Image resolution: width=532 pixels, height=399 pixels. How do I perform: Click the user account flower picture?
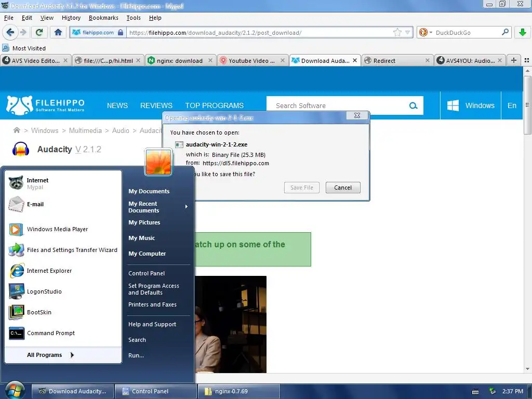pos(158,162)
